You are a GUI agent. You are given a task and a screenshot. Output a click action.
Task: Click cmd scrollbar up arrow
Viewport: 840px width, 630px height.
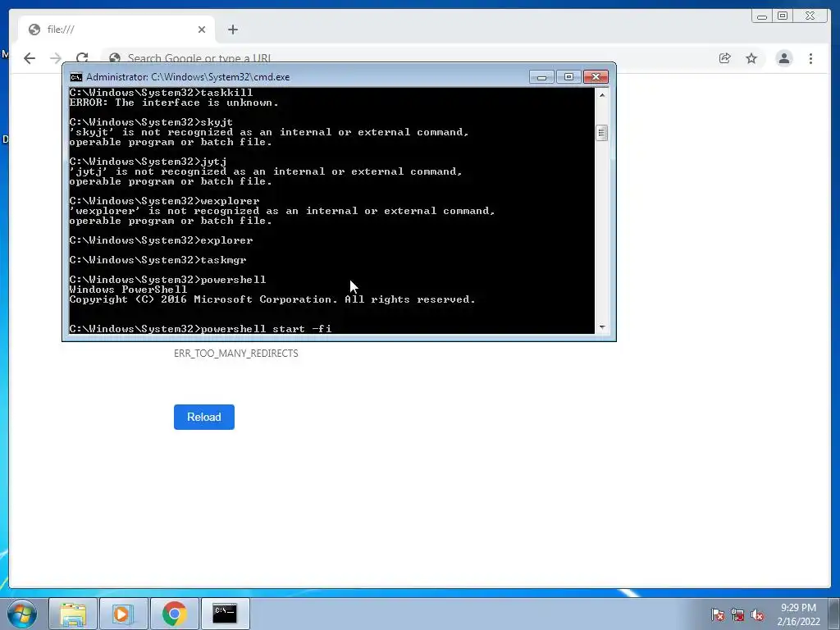click(602, 95)
